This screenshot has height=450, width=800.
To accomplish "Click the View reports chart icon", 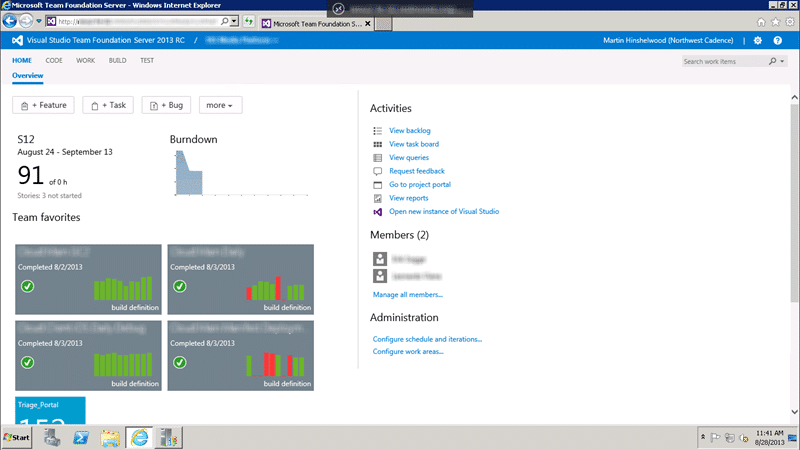I will (378, 198).
